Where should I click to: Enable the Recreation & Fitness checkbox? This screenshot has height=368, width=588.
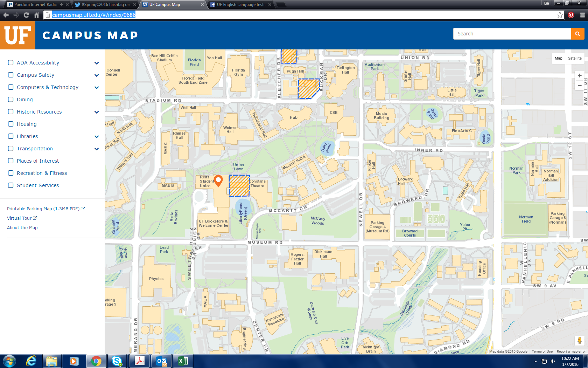pyautogui.click(x=11, y=173)
